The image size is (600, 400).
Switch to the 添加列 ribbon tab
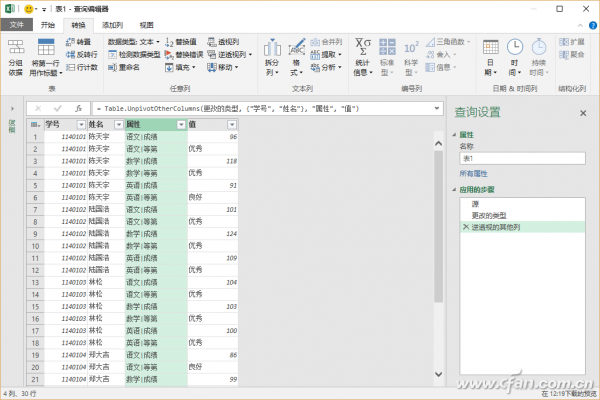click(114, 24)
